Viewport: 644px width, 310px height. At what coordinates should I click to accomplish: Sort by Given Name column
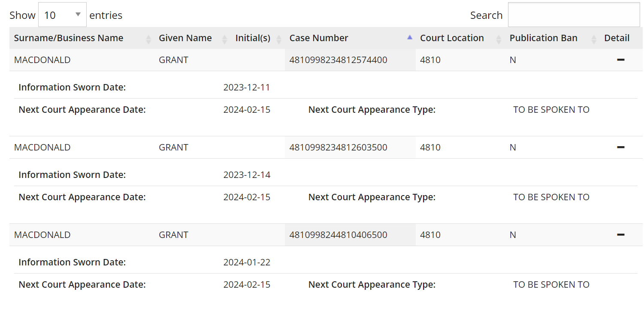pos(192,38)
